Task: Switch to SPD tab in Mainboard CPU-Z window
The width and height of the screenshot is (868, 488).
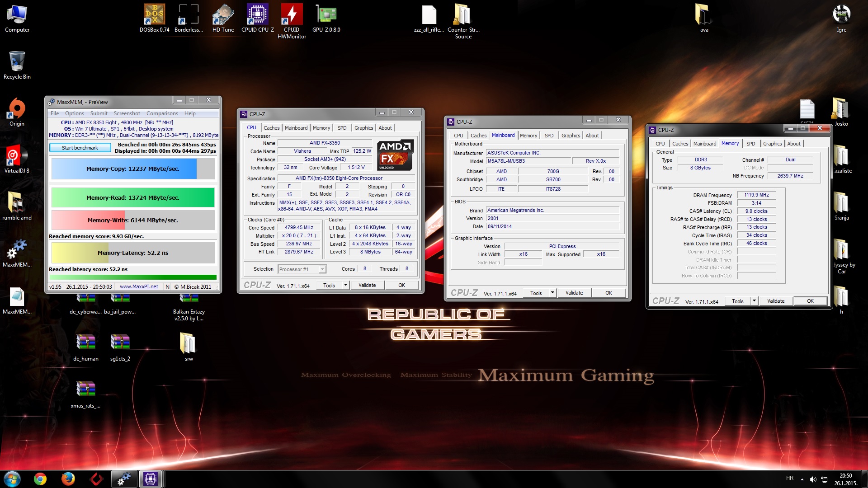Action: [x=549, y=136]
